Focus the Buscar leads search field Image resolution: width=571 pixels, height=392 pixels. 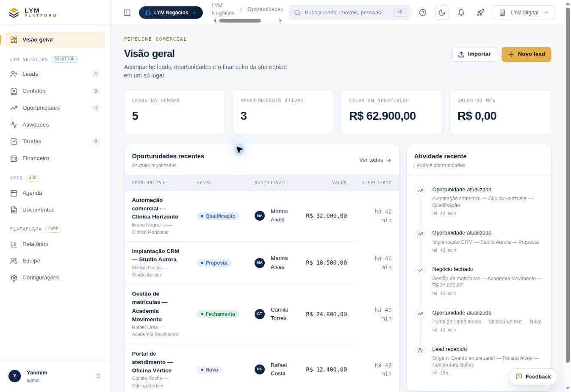pos(349,13)
